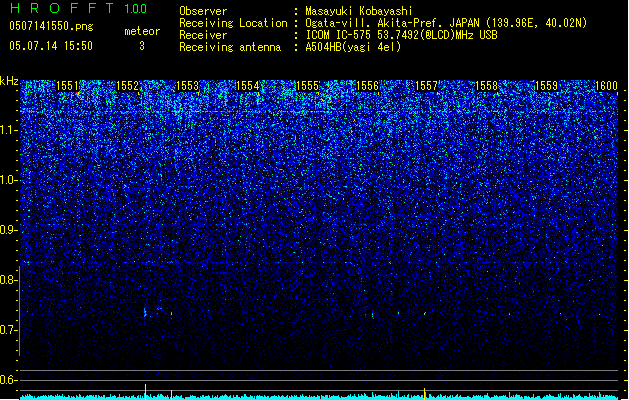The width and height of the screenshot is (629, 400).
Task: Click the yellow power spike below 1557
Action: pyautogui.click(x=424, y=393)
